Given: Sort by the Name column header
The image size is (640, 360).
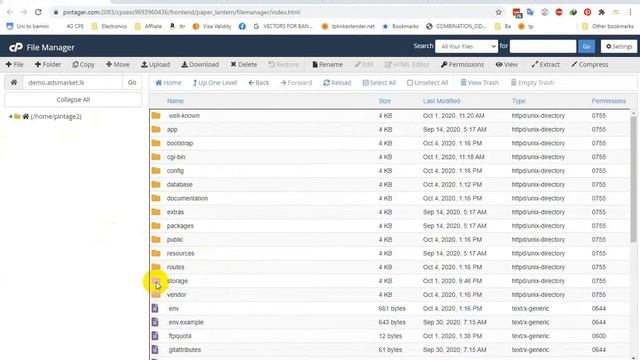Looking at the screenshot, I should pyautogui.click(x=175, y=101).
